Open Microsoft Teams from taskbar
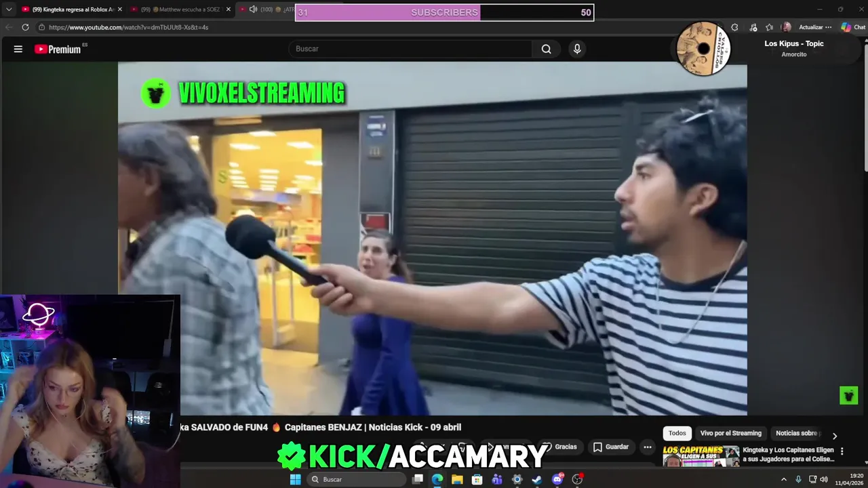Screen dimensions: 868x488 point(497,479)
